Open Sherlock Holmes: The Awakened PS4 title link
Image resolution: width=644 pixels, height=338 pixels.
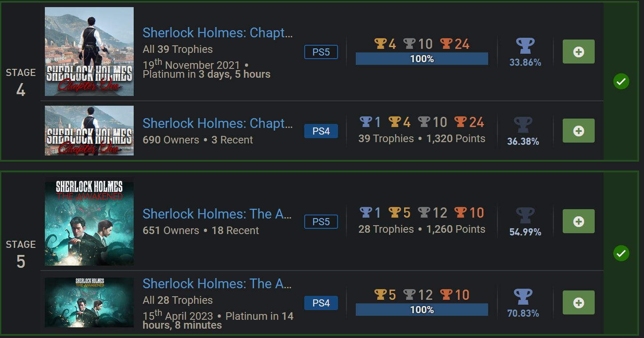click(217, 284)
